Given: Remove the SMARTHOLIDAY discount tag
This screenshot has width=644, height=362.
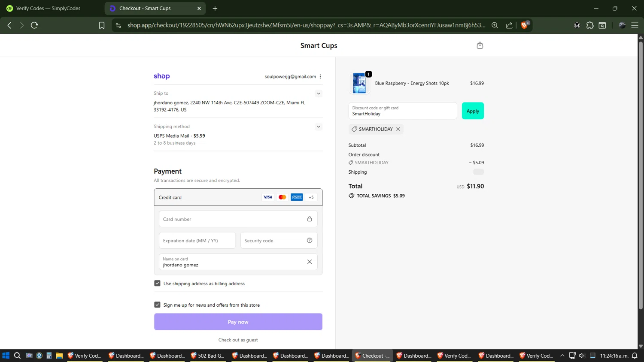Looking at the screenshot, I should tap(398, 129).
